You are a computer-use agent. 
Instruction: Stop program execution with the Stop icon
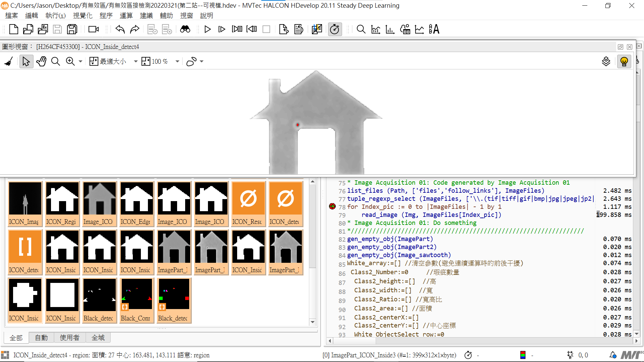(267, 29)
